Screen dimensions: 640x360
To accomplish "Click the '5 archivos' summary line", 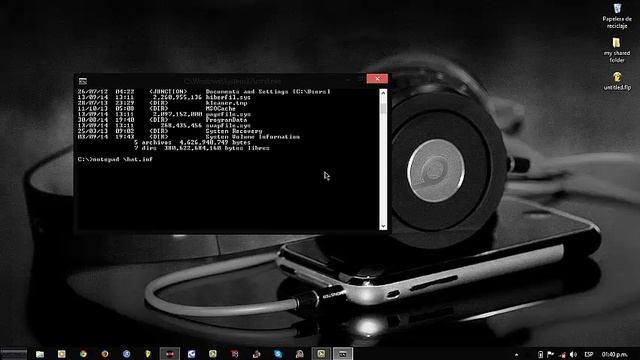I will pyautogui.click(x=192, y=143).
